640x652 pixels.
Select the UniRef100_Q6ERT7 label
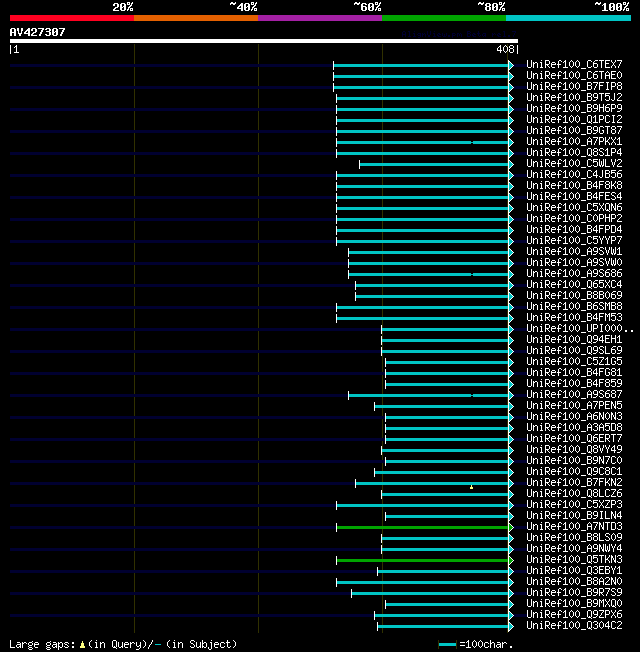click(x=574, y=439)
